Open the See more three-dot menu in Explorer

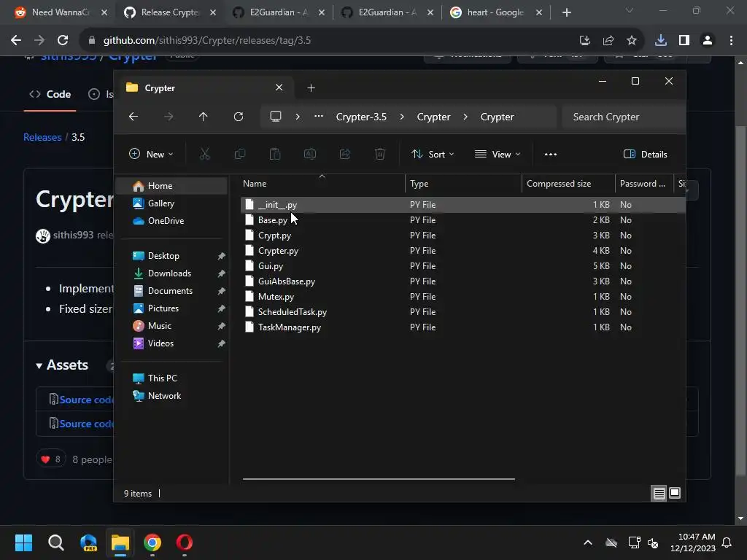point(550,154)
